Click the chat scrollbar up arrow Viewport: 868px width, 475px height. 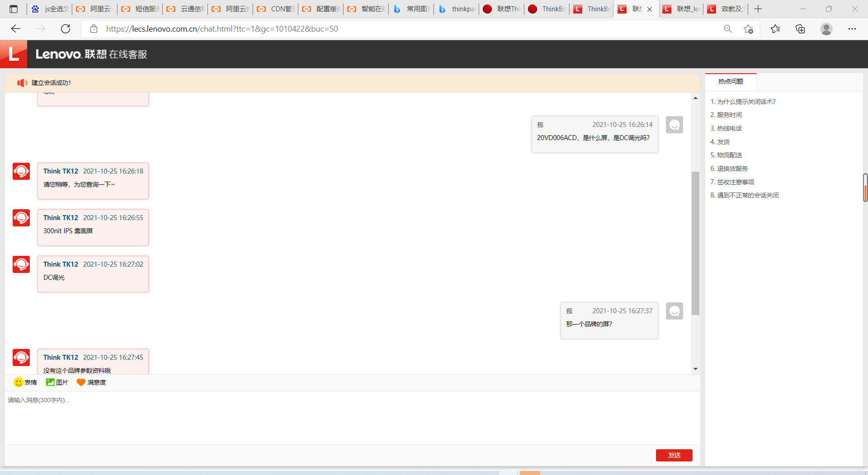(695, 98)
